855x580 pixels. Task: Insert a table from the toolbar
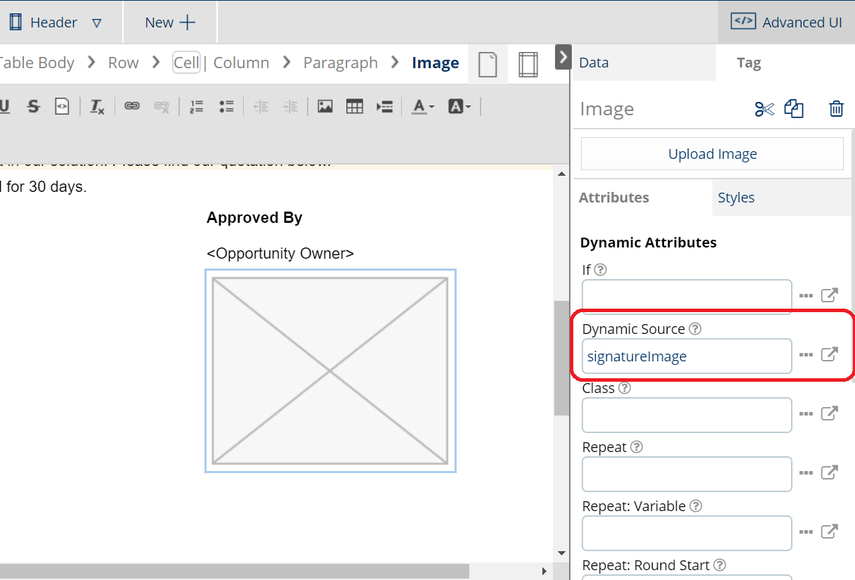[x=354, y=106]
